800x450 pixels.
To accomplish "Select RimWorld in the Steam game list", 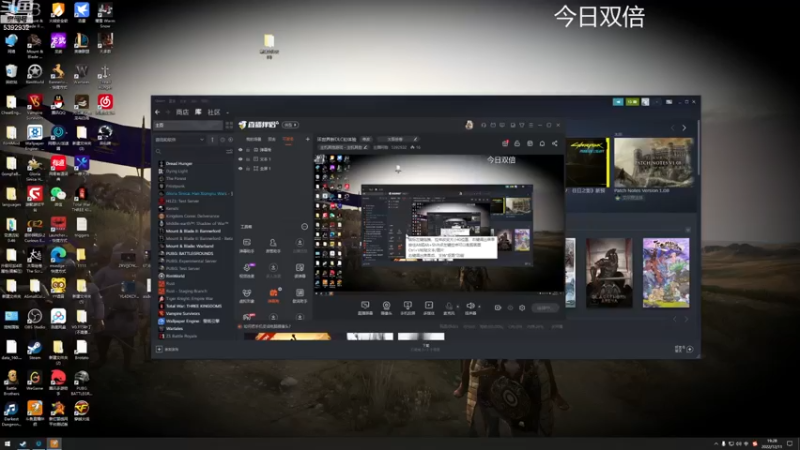I will tap(175, 276).
